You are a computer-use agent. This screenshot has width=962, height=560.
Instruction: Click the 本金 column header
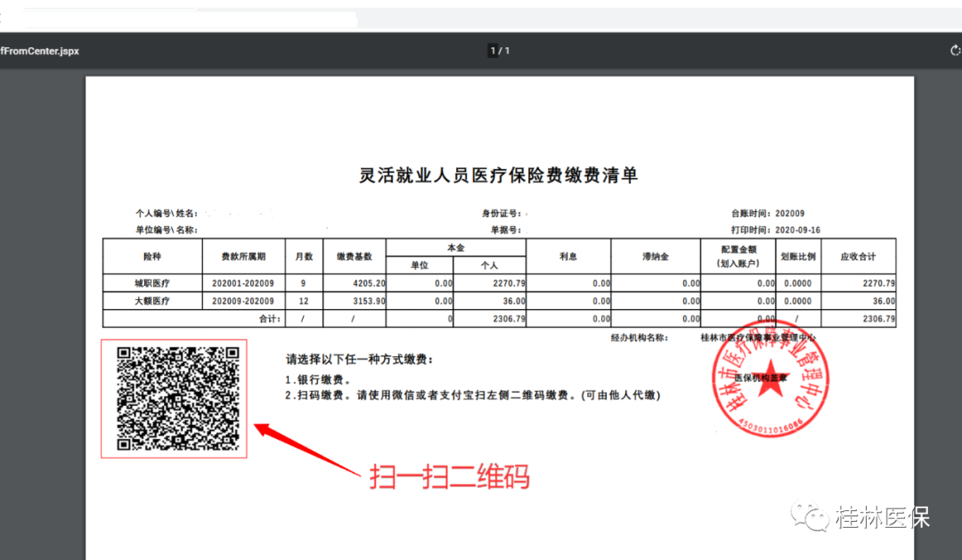point(456,248)
